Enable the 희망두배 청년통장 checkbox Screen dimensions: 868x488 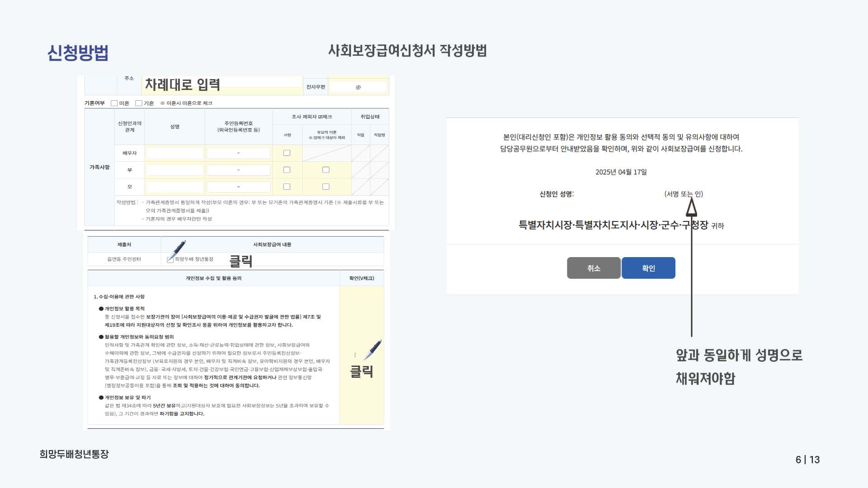click(170, 259)
